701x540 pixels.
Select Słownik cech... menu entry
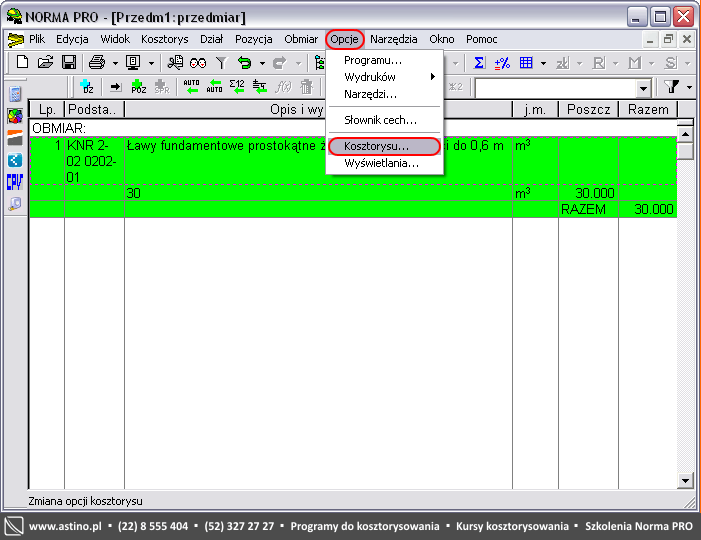[x=384, y=120]
